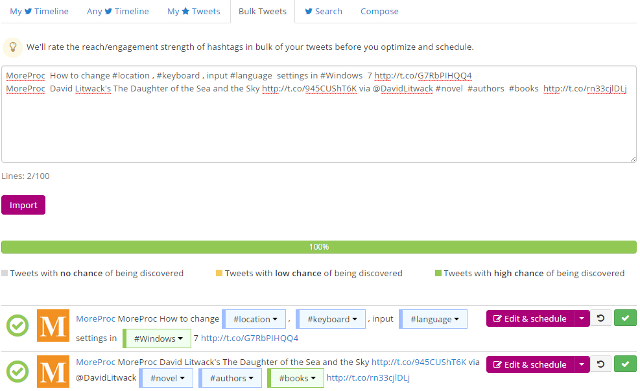Expand the #Windows hashtag dropdown
The image size is (640, 391).
point(158,339)
